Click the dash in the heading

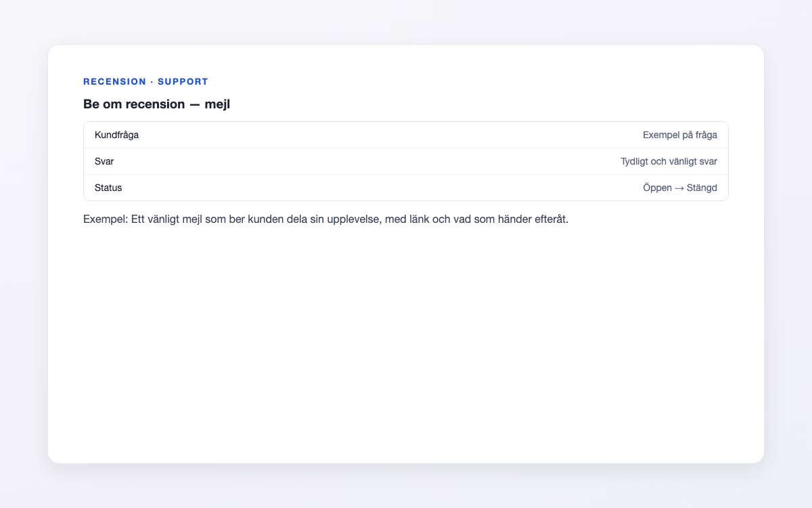point(195,105)
